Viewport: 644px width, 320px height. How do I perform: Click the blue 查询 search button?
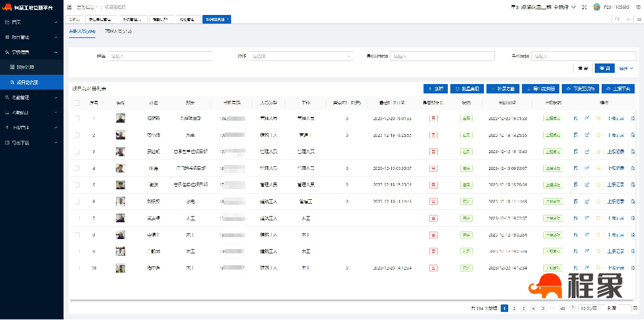(605, 68)
